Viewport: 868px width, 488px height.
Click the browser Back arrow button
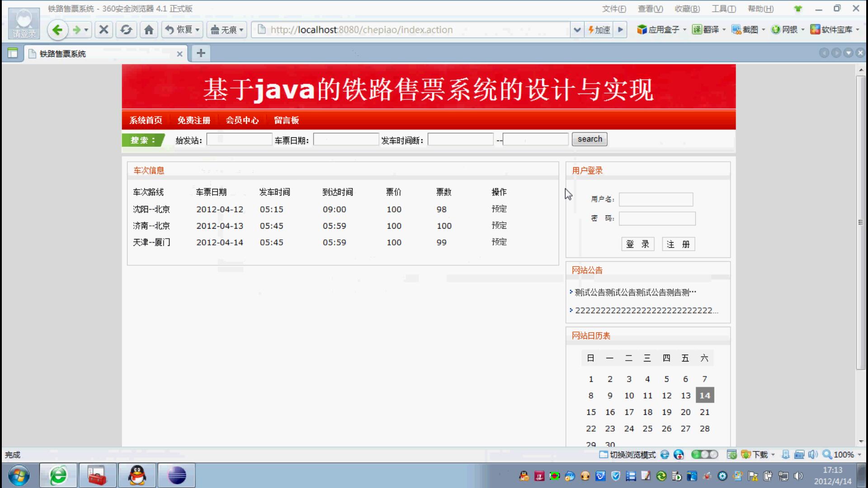point(57,30)
